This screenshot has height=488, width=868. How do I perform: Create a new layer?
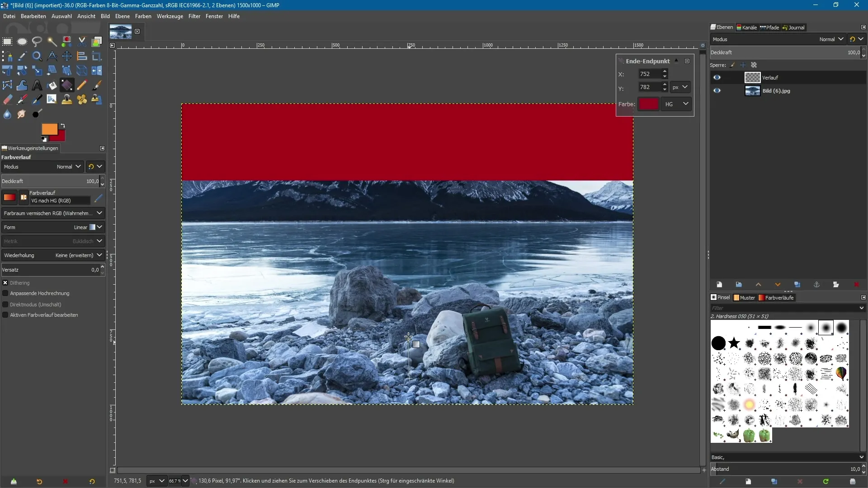click(719, 285)
